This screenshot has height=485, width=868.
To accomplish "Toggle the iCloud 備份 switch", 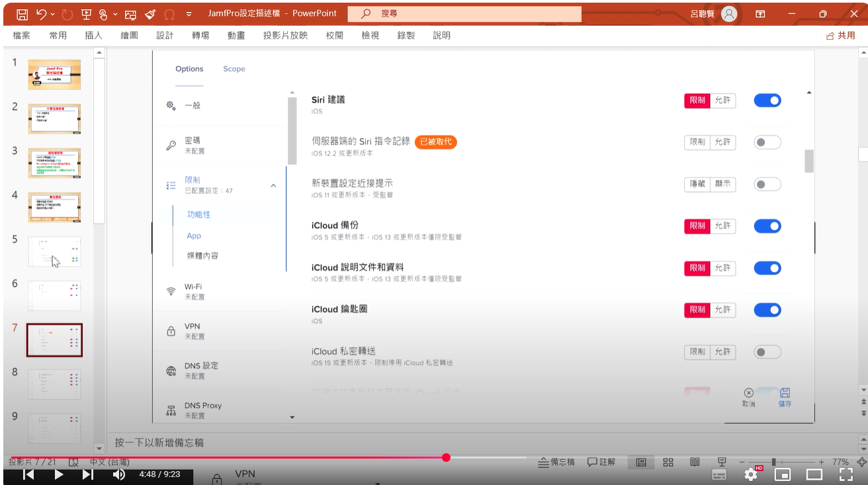I will [767, 226].
